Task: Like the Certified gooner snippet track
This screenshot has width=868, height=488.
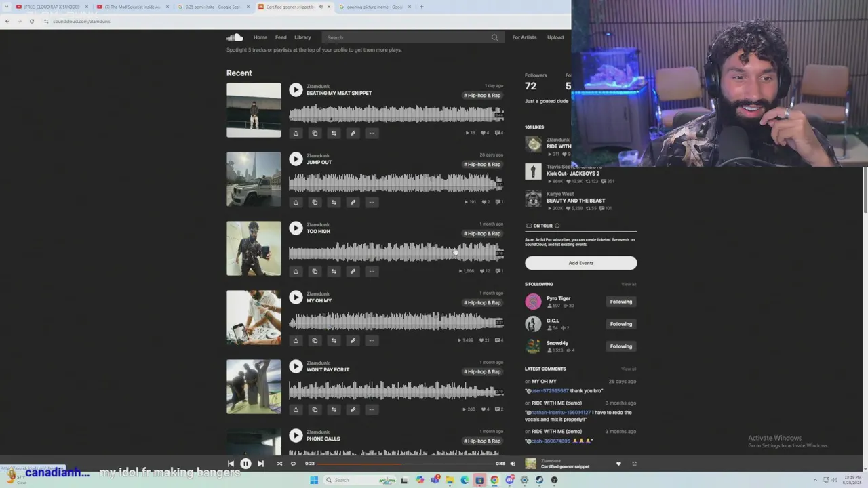Action: pos(618,464)
